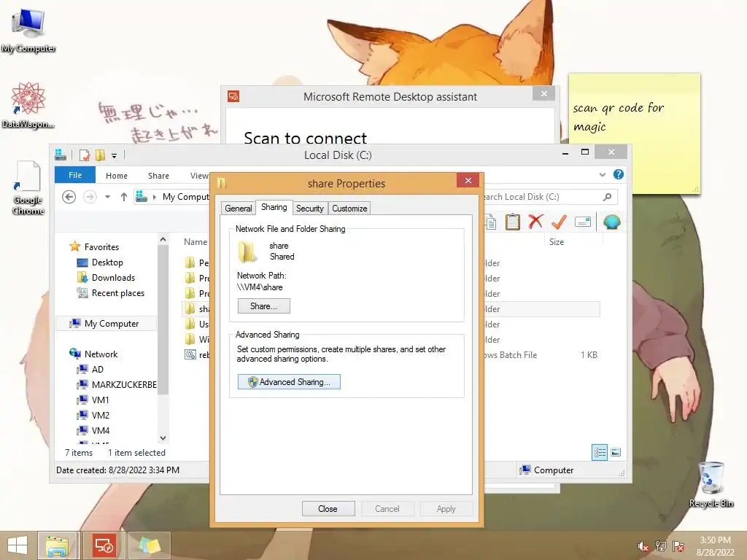Click the \\VM4\share network path text
The image size is (747, 560).
pyautogui.click(x=260, y=287)
